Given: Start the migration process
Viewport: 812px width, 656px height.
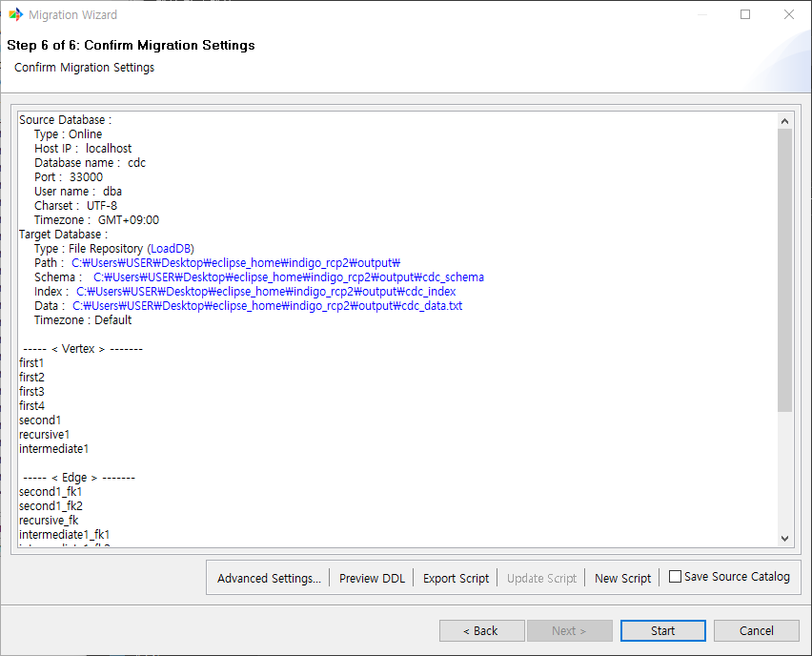Looking at the screenshot, I should click(662, 630).
